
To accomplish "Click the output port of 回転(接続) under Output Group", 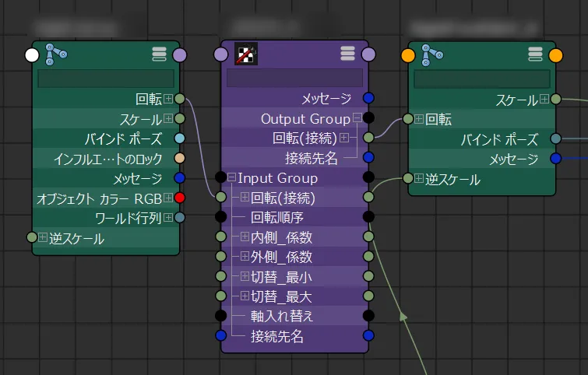I will (368, 138).
